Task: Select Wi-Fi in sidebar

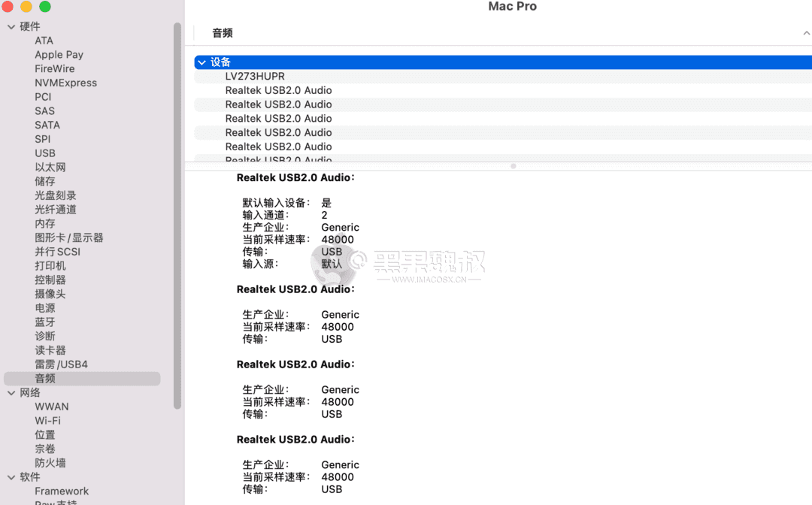Action: pyautogui.click(x=47, y=421)
